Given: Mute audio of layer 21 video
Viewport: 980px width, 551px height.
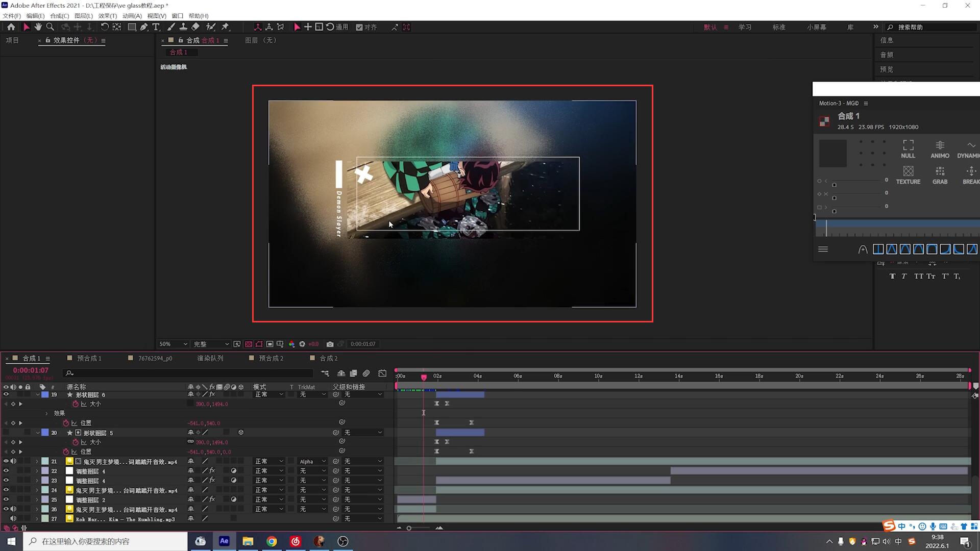Looking at the screenshot, I should coord(13,461).
